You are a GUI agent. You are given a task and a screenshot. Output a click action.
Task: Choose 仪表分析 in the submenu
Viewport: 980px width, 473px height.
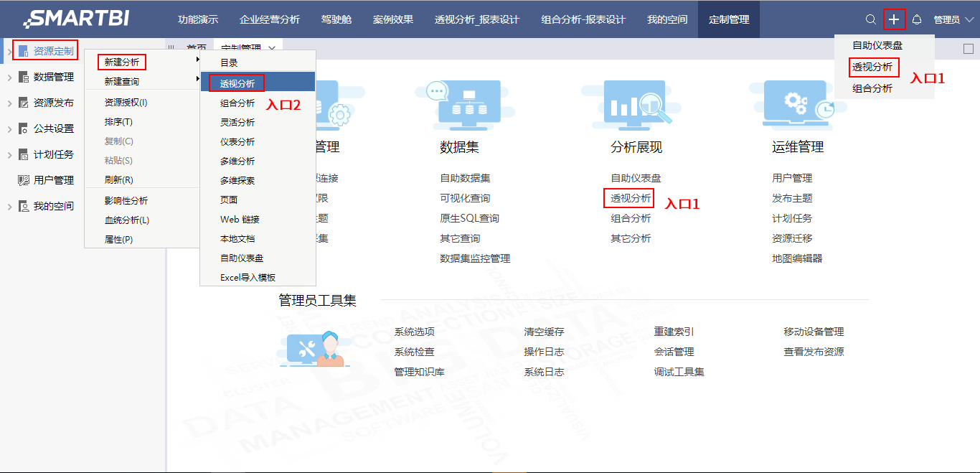[x=258, y=142]
